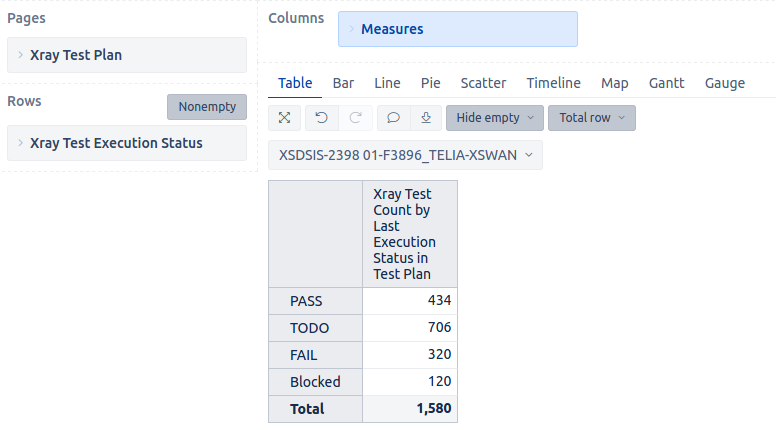Open the Total row dropdown
Screen dimensions: 776x430
592,118
